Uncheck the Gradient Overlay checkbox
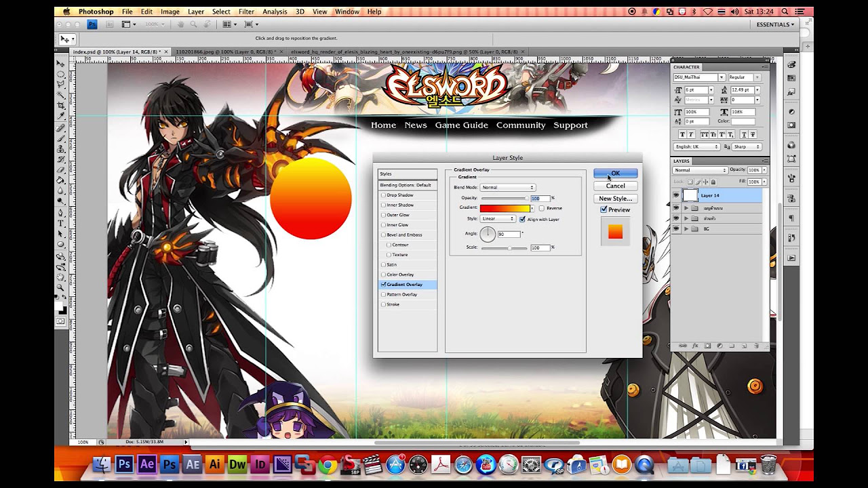 tap(383, 285)
